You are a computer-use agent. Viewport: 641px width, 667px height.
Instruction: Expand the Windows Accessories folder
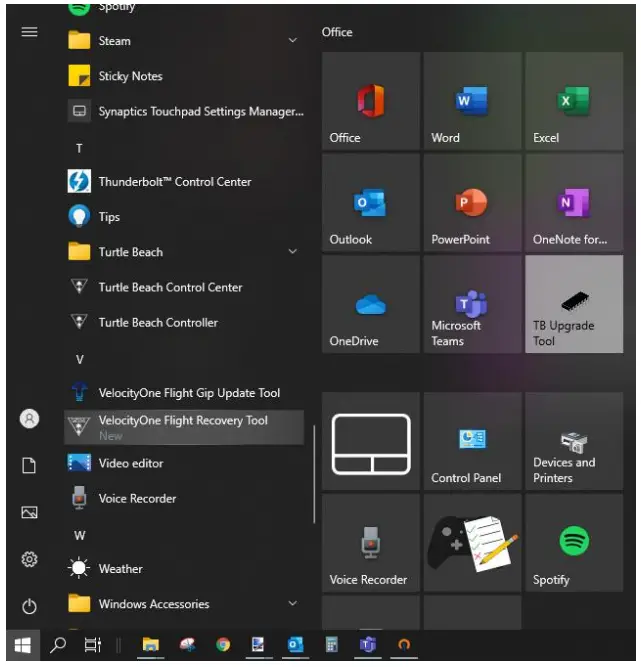184,604
